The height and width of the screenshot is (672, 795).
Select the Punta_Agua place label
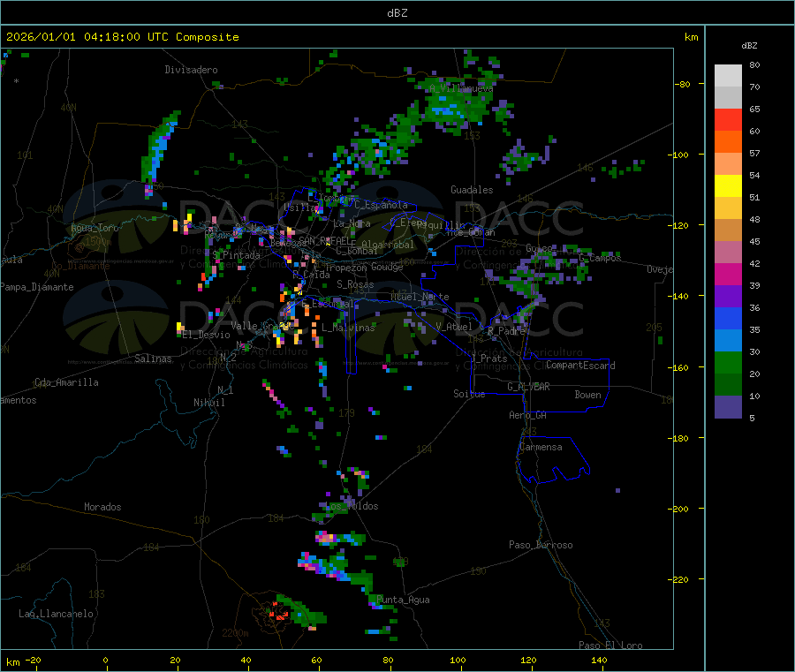click(x=403, y=600)
